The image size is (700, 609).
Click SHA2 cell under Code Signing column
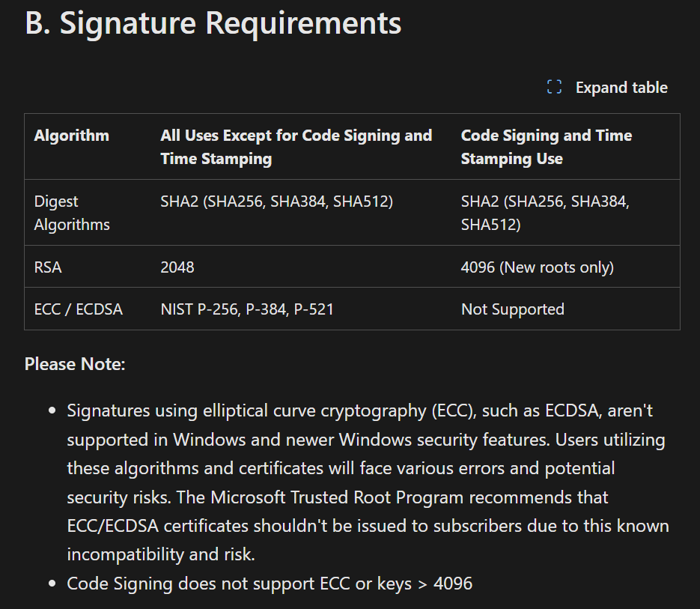pos(545,213)
